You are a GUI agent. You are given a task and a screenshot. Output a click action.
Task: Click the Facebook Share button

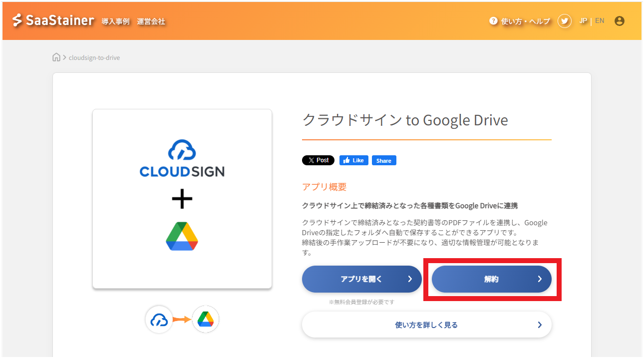(384, 160)
